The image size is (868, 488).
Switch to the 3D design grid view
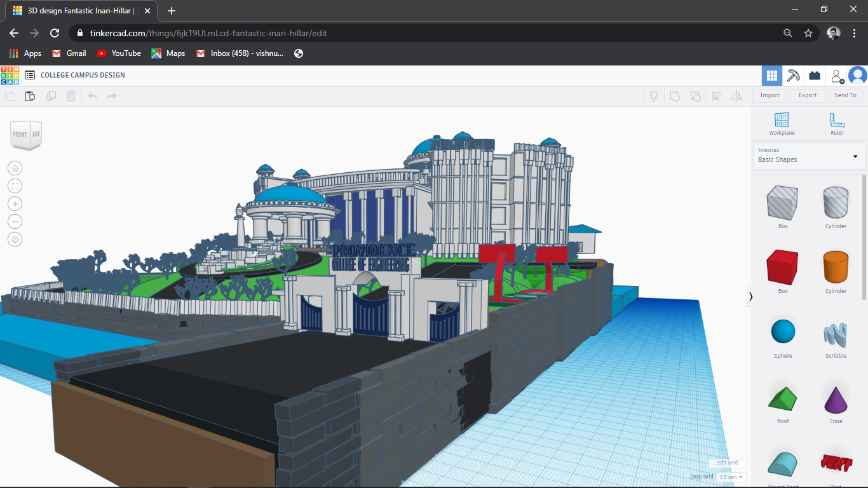click(772, 76)
